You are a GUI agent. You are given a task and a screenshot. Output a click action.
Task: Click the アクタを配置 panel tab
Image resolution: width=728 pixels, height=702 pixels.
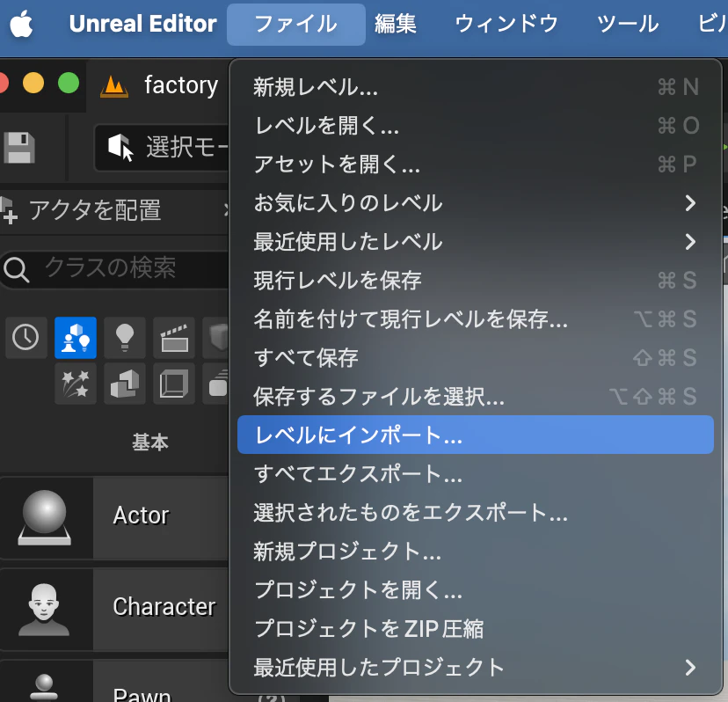[95, 210]
